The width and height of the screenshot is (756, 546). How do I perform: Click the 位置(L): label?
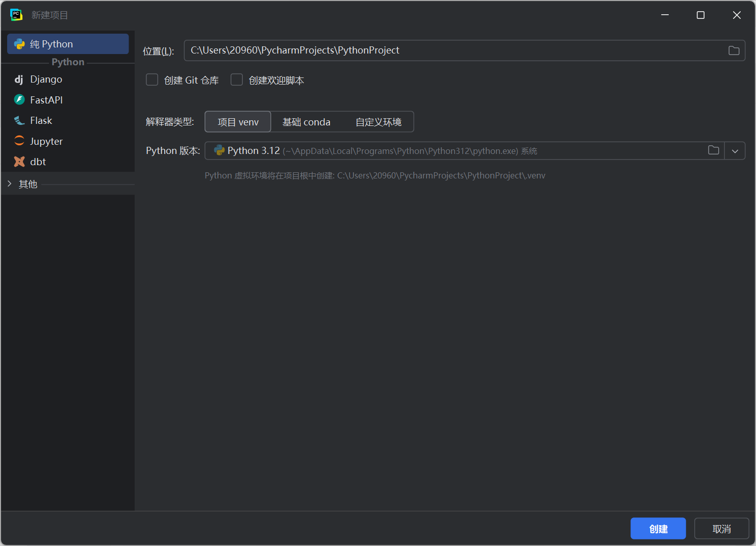[159, 51]
